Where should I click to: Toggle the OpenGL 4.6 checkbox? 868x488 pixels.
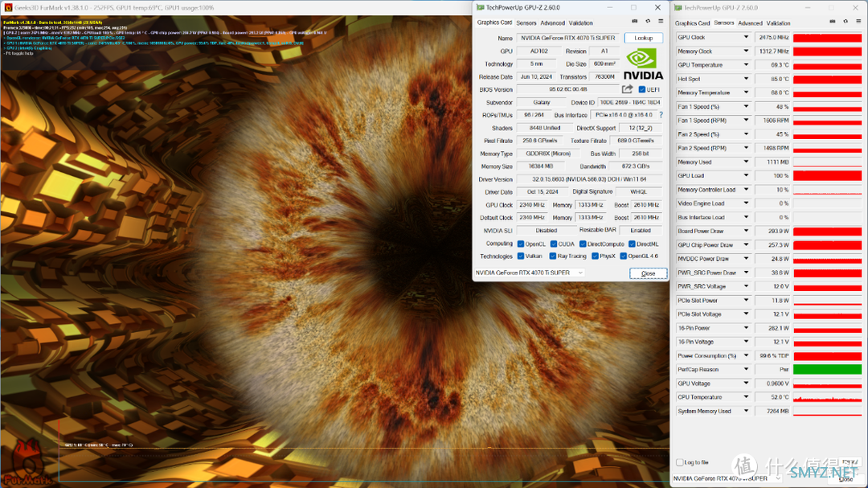624,256
